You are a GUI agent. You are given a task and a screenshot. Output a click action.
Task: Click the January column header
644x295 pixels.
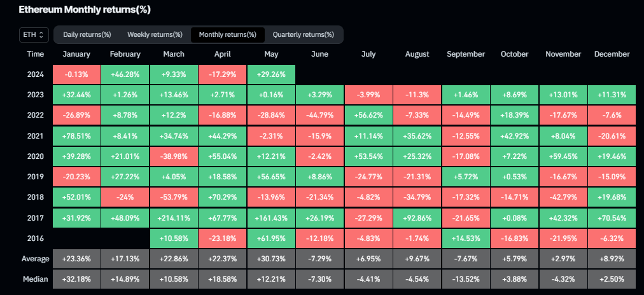[76, 55]
